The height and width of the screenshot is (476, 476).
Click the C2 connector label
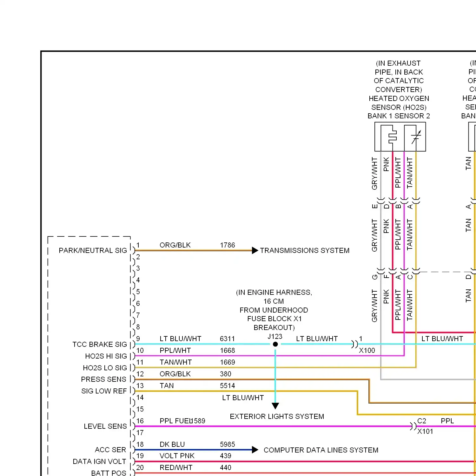422,421
